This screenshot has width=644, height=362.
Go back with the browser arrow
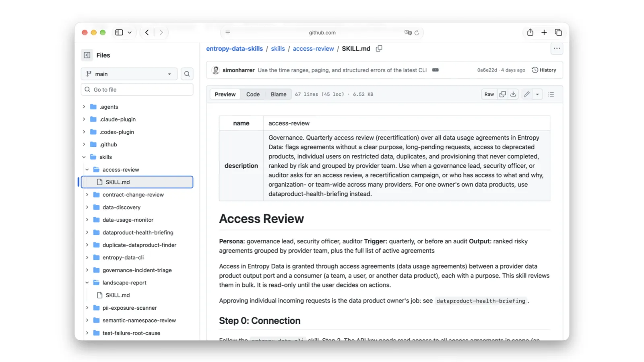pyautogui.click(x=147, y=33)
